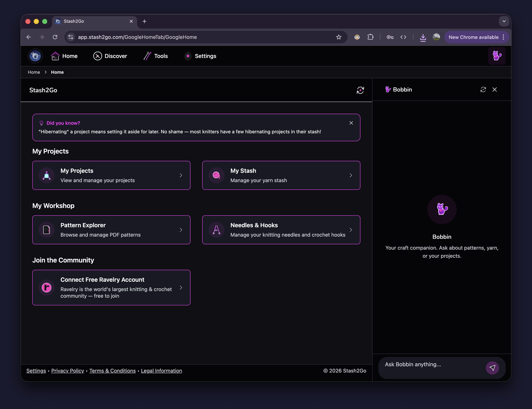Expand Needles & Hooks card arrow
The width and height of the screenshot is (532, 409).
pos(351,230)
